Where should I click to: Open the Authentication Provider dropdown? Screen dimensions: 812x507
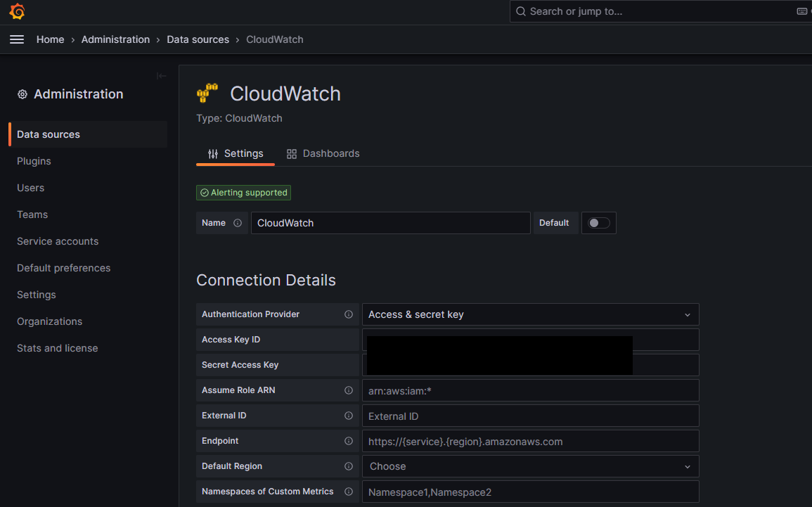point(530,314)
